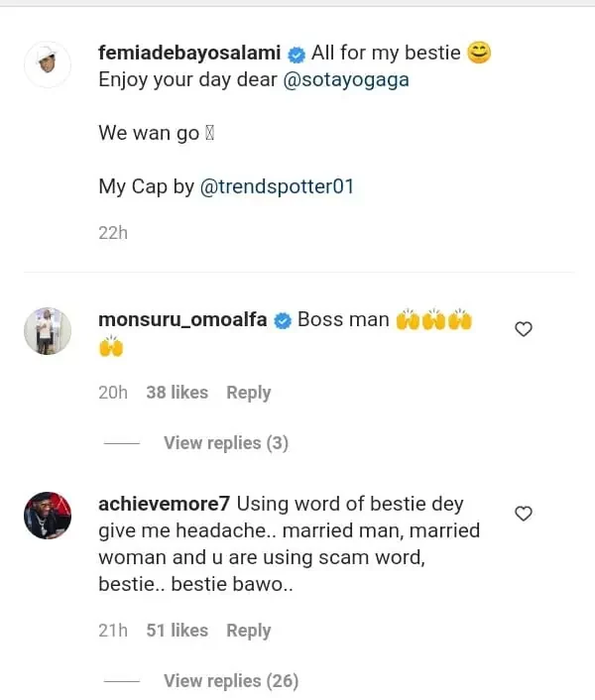Click the 22h post timestamp

click(113, 233)
